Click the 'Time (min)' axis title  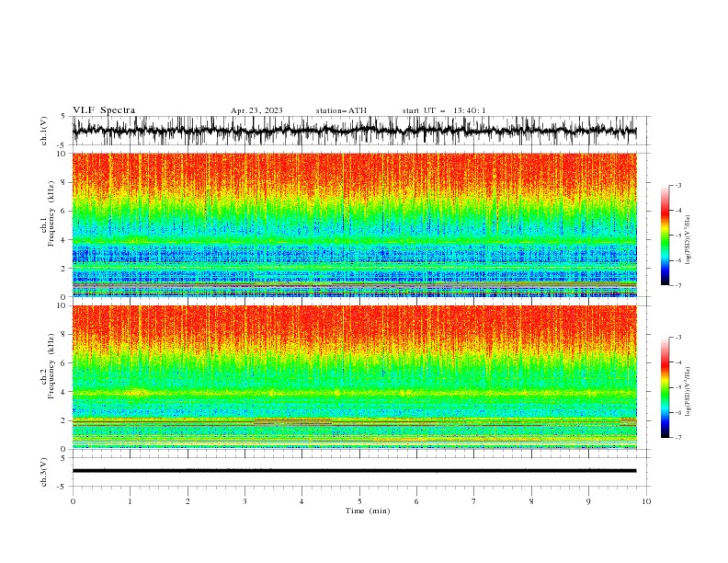click(x=368, y=511)
